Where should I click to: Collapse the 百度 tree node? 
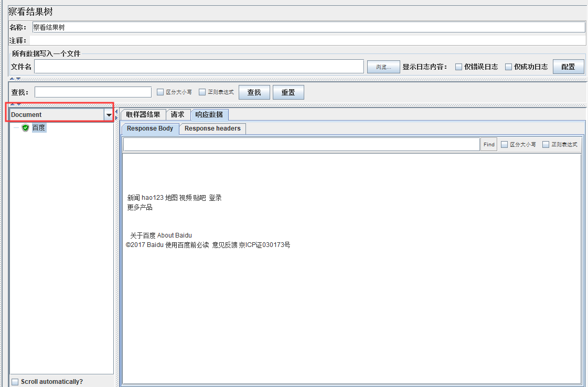[x=16, y=127]
